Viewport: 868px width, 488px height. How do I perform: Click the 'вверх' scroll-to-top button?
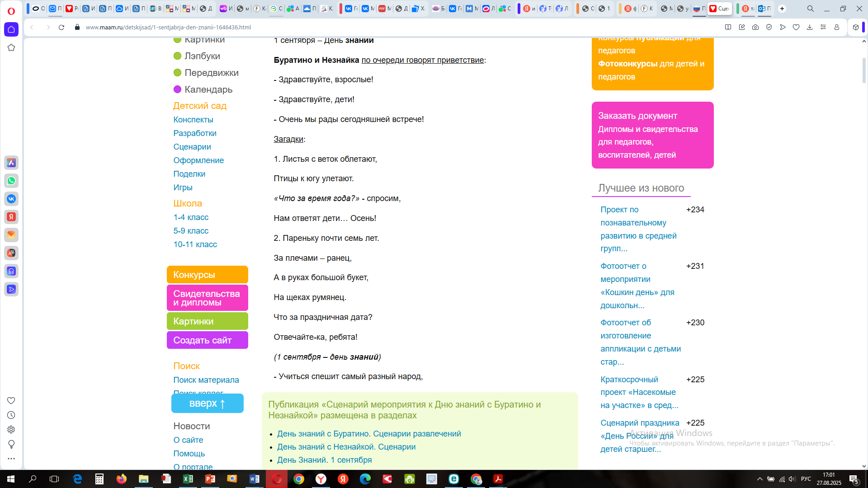(207, 403)
